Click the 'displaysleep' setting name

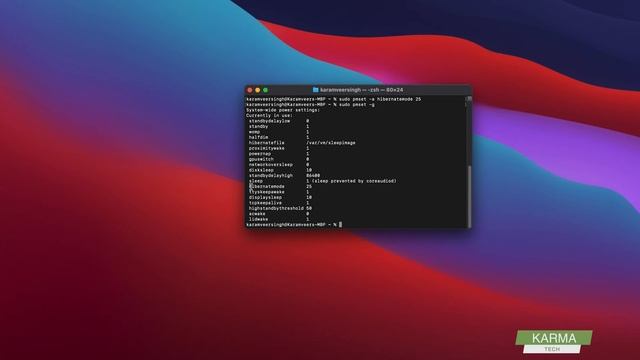click(265, 198)
